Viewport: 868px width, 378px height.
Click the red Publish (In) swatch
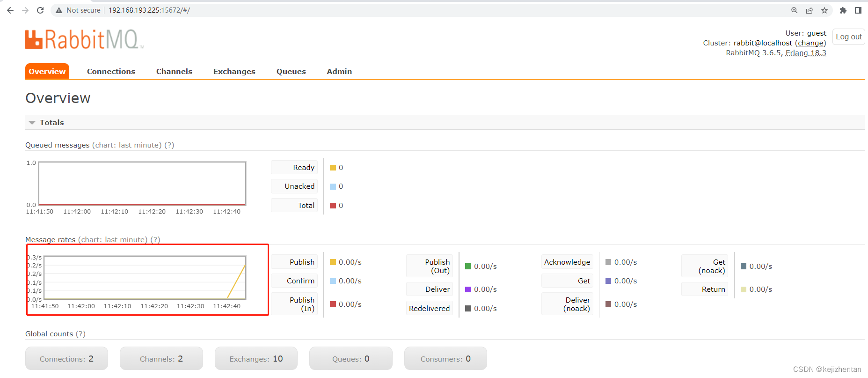pyautogui.click(x=333, y=304)
